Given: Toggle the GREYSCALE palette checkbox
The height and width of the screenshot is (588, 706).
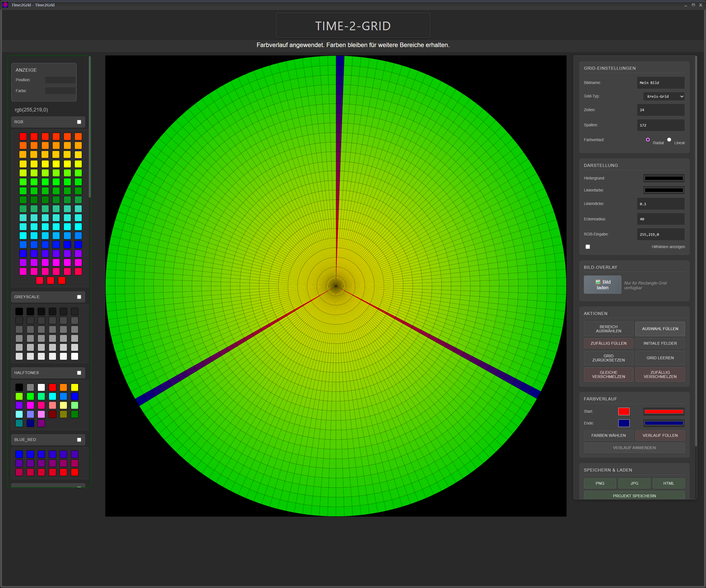Looking at the screenshot, I should click(79, 297).
